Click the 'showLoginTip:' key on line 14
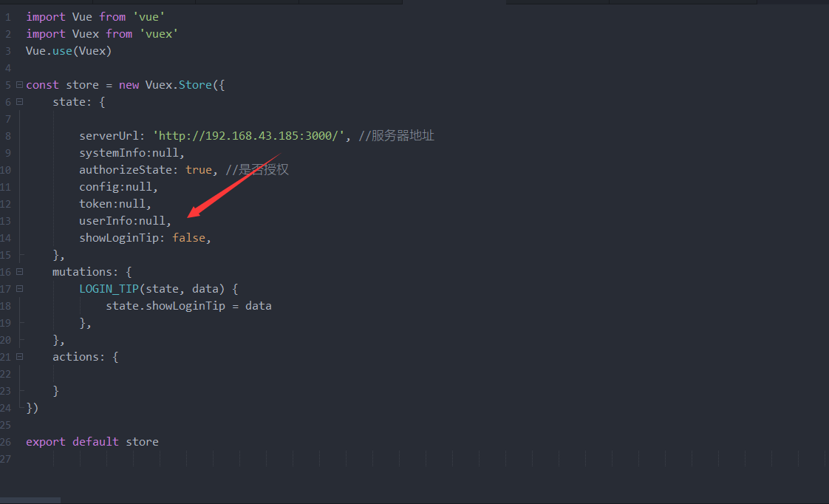This screenshot has height=504, width=829. point(122,238)
